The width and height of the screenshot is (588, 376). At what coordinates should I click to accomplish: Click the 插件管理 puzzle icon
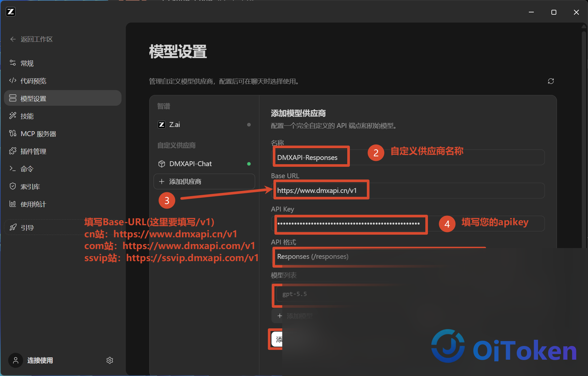click(13, 151)
